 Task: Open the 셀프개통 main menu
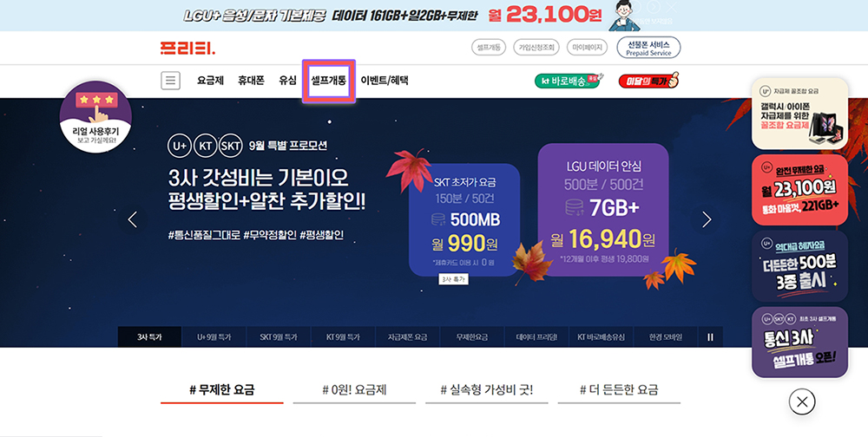tap(329, 81)
